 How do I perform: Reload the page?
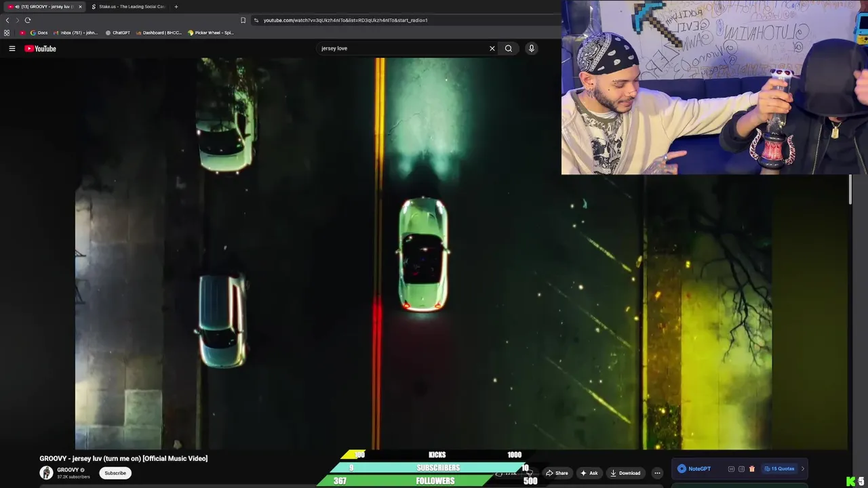[x=28, y=20]
